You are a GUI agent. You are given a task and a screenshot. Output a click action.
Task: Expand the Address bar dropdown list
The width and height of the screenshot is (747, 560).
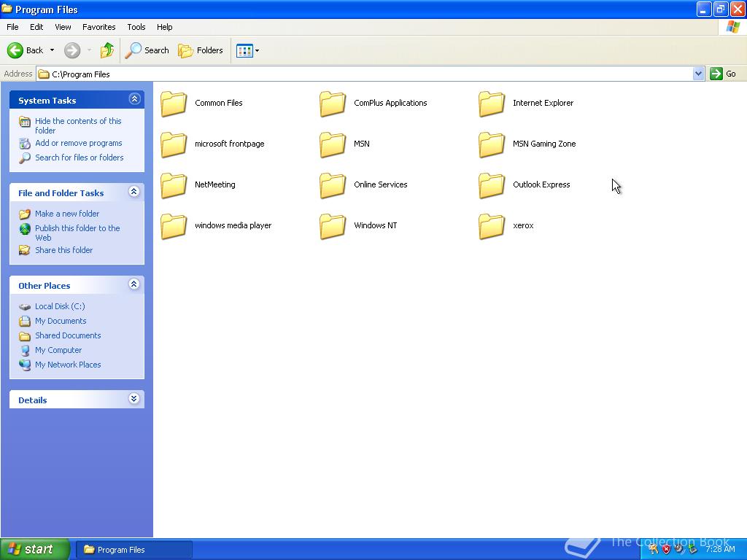(698, 74)
